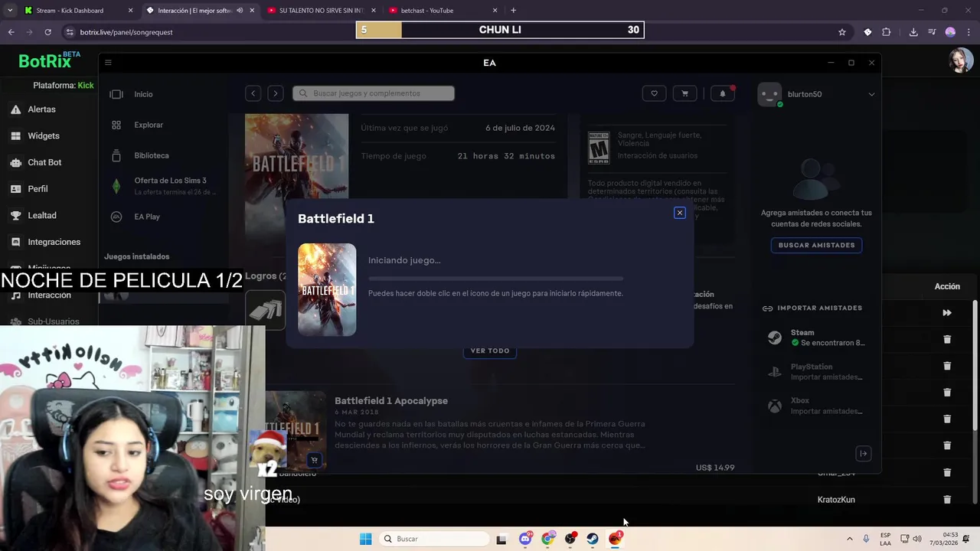
Task: Open Explorar in the EA sidebar
Action: coord(149,125)
